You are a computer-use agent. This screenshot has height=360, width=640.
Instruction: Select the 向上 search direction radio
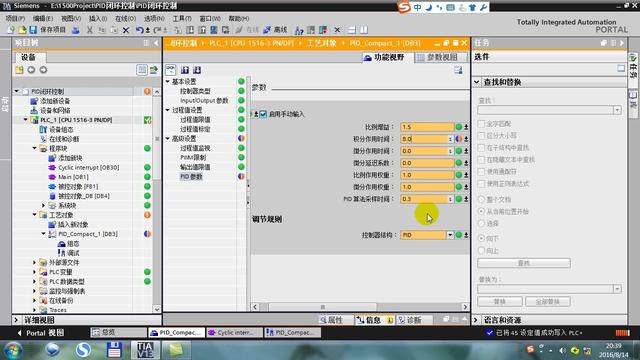pyautogui.click(x=481, y=250)
